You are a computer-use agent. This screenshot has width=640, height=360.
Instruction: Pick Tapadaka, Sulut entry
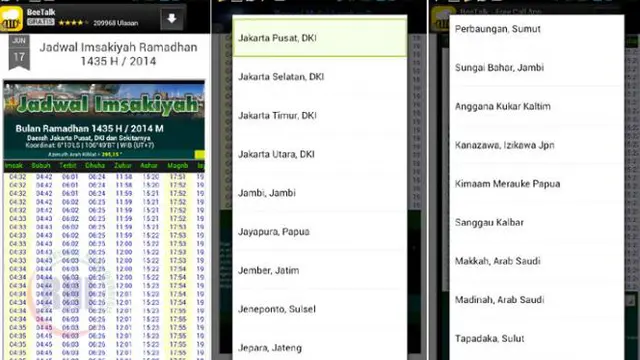537,339
